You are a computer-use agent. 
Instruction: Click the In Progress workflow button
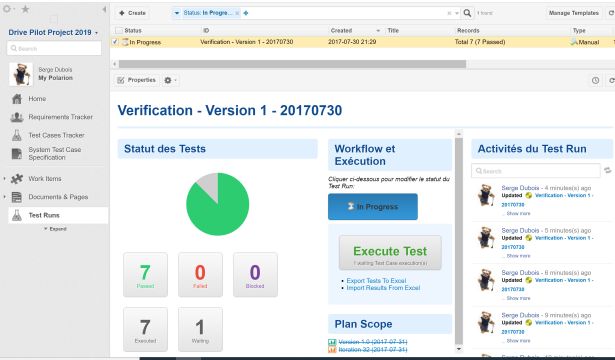coord(373,207)
